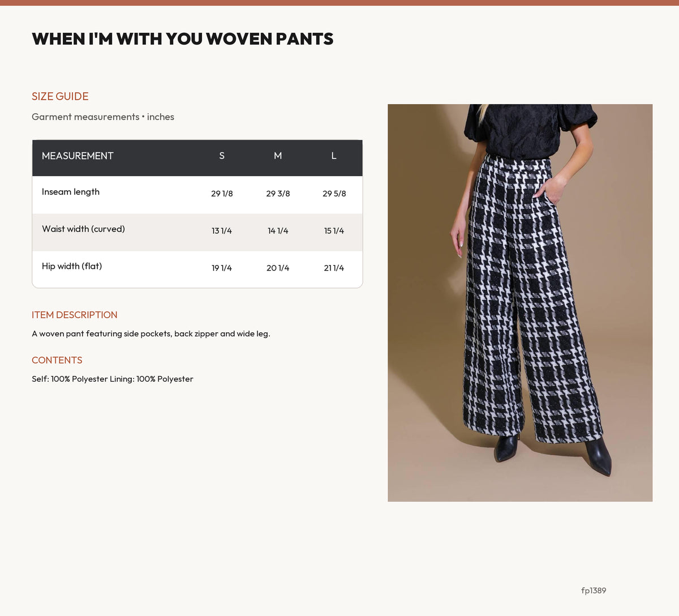The height and width of the screenshot is (616, 679).
Task: Click the inseam value 29 1/8
Action: click(x=222, y=194)
